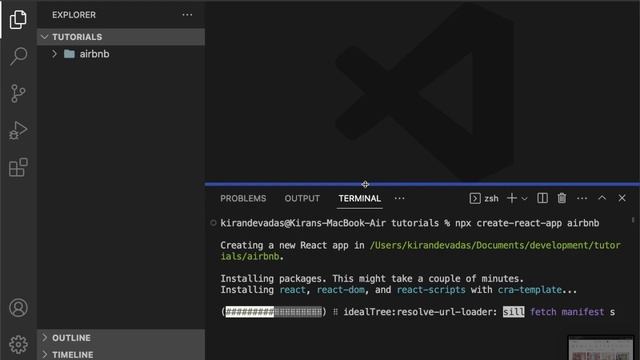Screen dimensions: 640x360
Task: Open the Source Control view
Action: click(x=18, y=93)
